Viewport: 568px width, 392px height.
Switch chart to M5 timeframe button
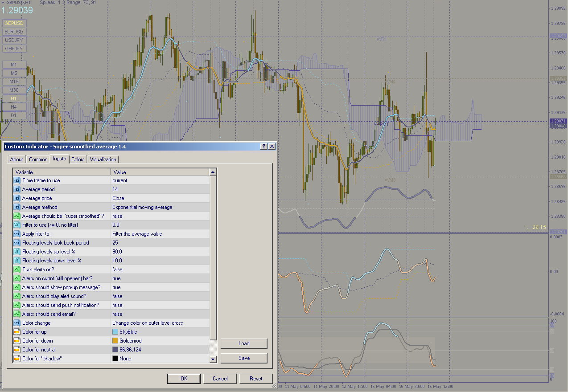14,73
